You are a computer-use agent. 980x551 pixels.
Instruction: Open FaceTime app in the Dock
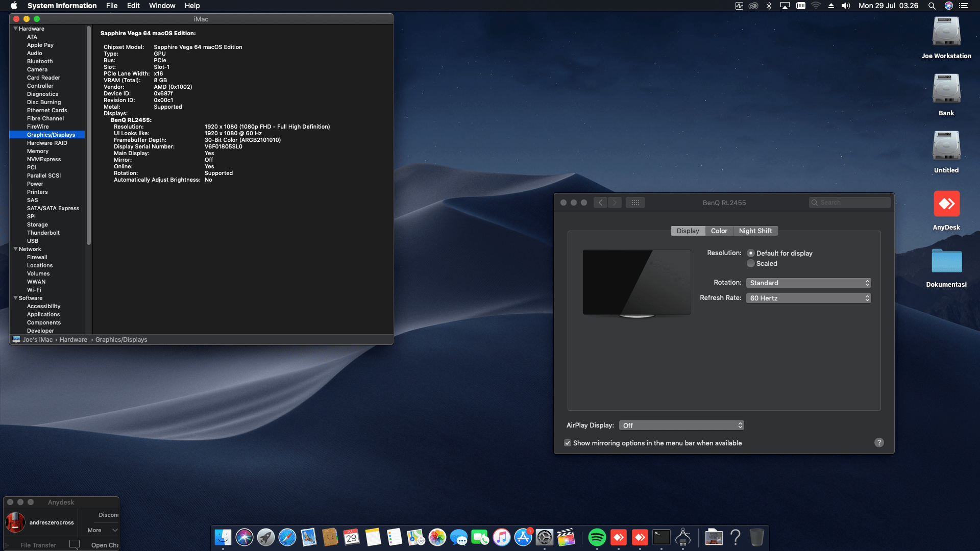coord(480,537)
